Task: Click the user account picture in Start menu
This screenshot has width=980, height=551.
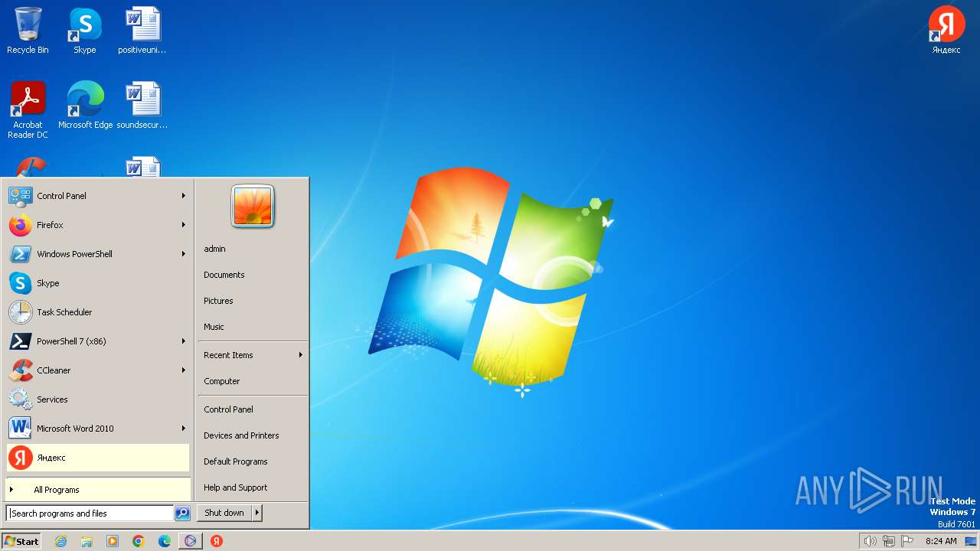Action: [253, 207]
